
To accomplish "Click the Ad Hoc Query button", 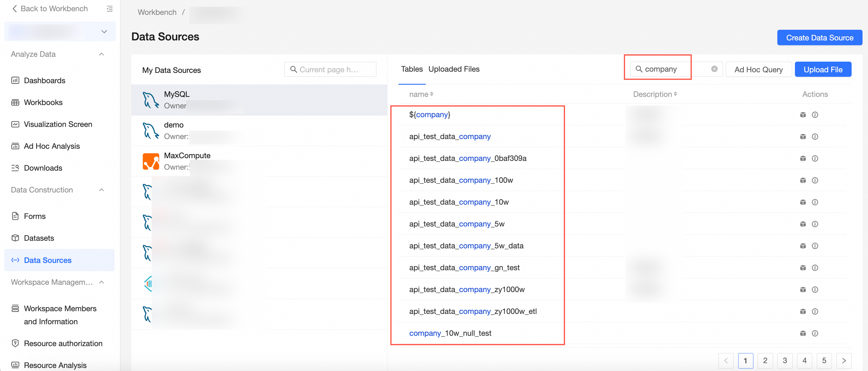I will point(758,70).
